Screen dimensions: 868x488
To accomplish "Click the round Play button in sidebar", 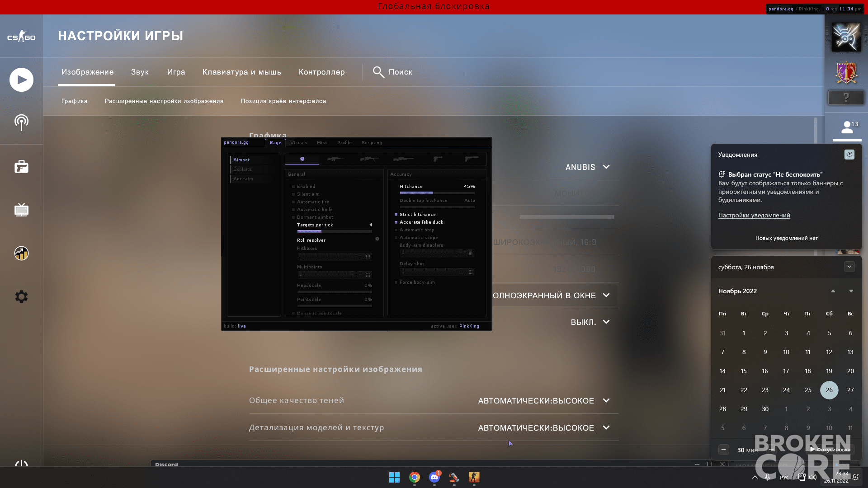I will tap(21, 80).
